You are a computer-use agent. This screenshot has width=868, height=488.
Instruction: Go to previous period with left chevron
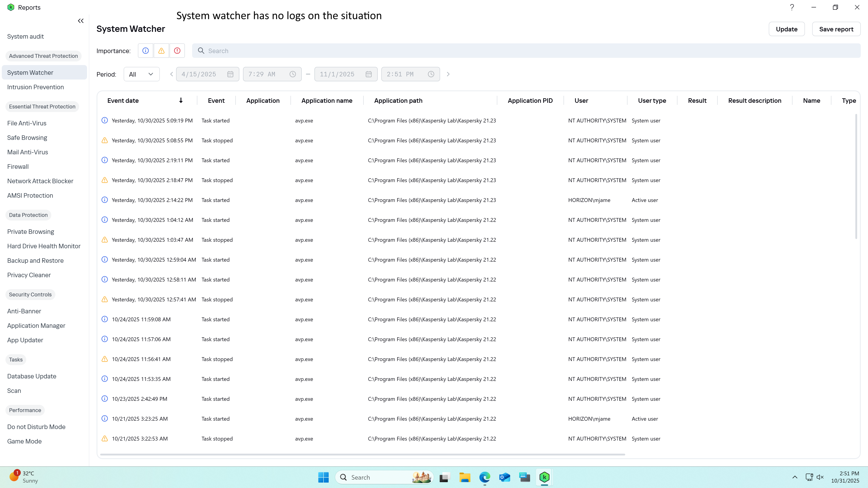tap(172, 74)
